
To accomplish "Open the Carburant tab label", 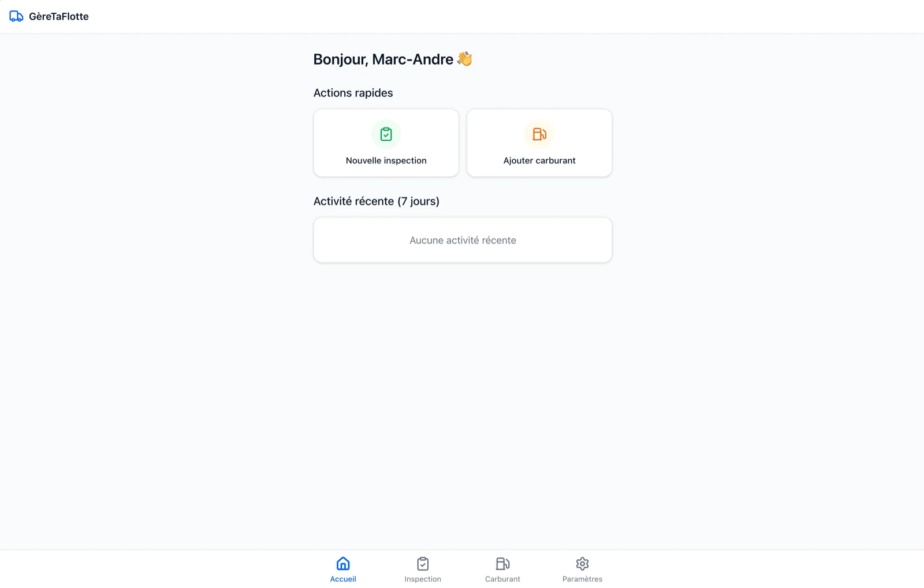I will (x=502, y=579).
